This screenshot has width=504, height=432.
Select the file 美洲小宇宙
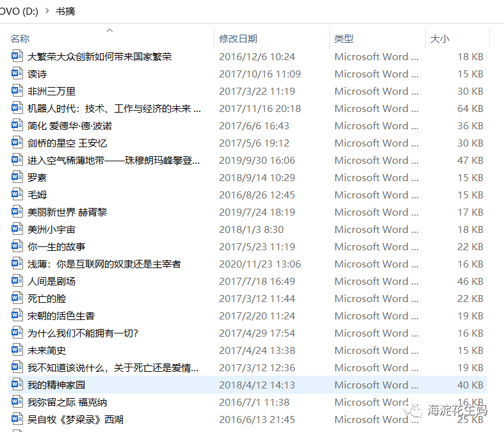[x=51, y=230]
